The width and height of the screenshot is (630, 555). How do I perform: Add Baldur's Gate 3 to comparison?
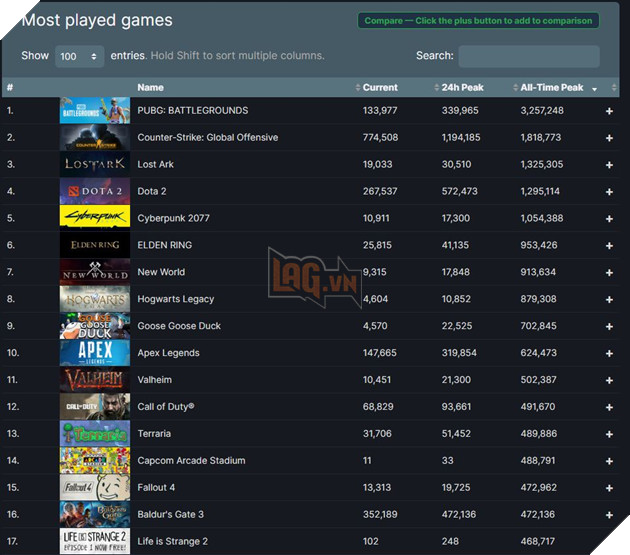click(609, 515)
